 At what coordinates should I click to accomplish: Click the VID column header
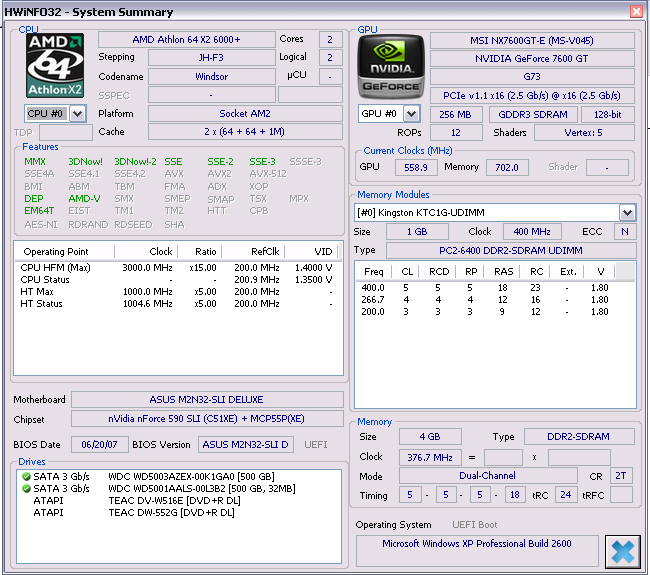311,252
